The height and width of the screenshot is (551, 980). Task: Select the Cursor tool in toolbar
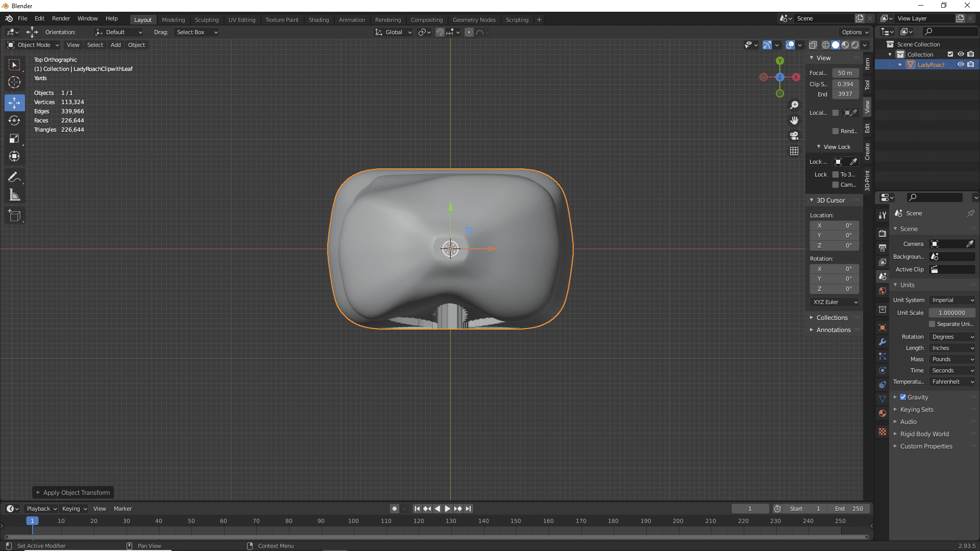click(15, 82)
